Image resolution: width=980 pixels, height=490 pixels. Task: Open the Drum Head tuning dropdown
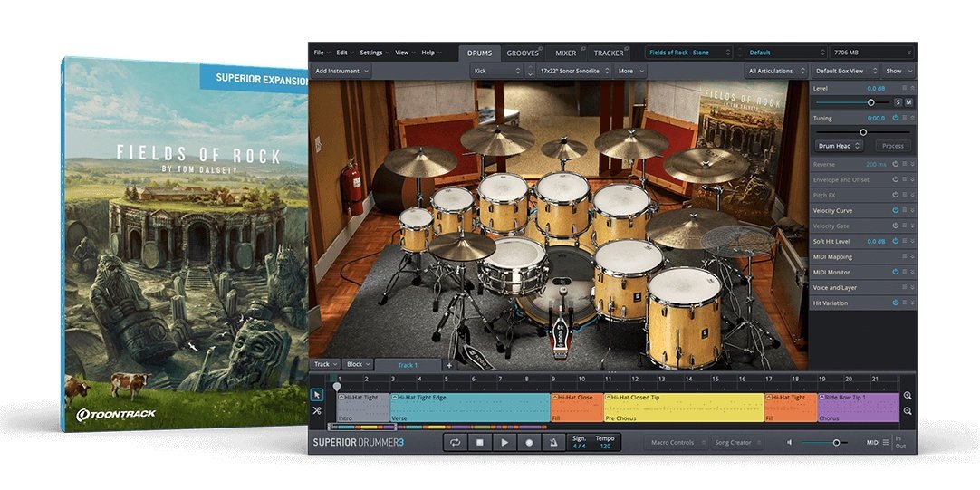pos(839,145)
